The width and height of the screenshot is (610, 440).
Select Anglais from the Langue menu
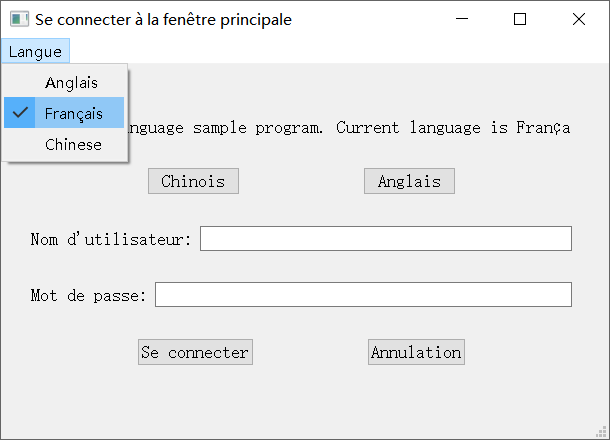coord(72,83)
